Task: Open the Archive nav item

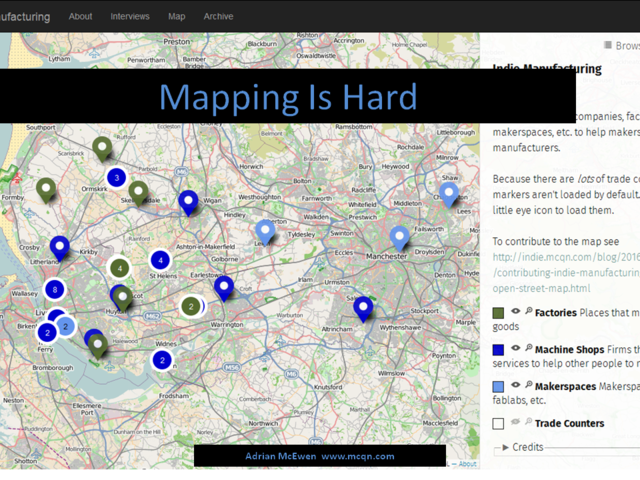Action: [218, 17]
